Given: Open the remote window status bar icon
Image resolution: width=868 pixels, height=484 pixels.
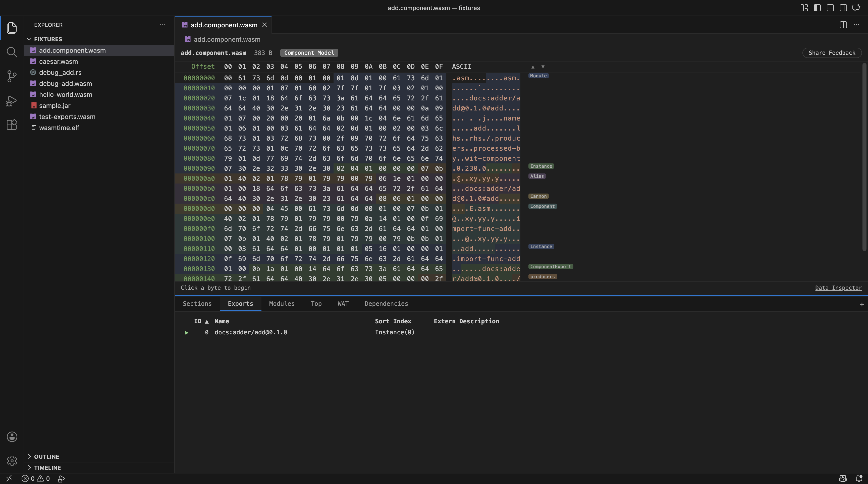Looking at the screenshot, I should pyautogui.click(x=9, y=479).
